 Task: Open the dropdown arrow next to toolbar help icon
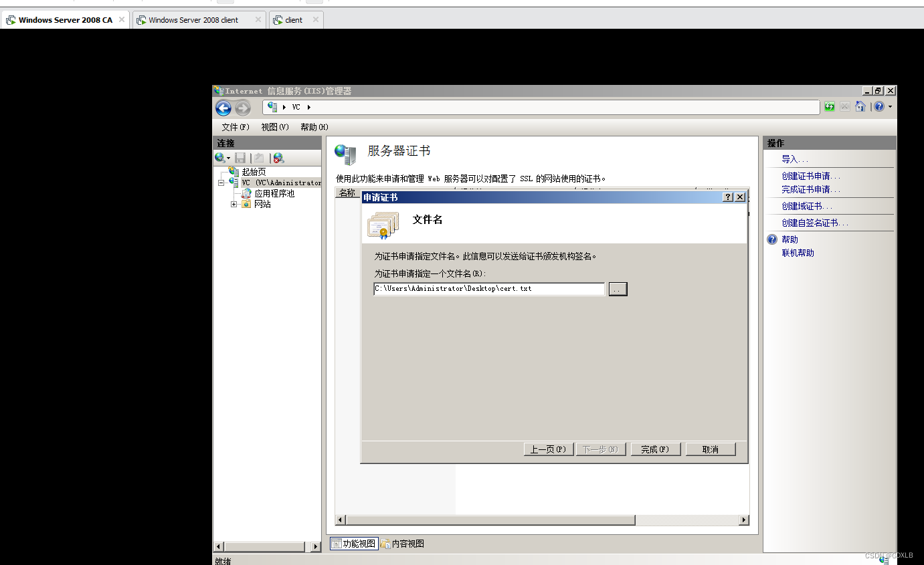pos(890,107)
